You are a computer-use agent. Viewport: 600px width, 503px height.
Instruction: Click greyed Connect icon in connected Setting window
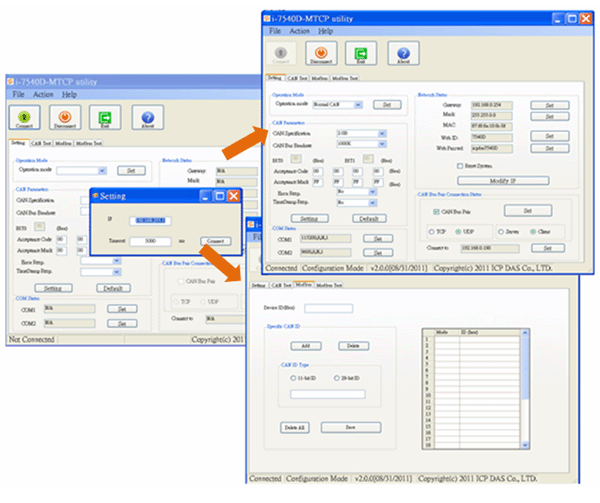point(281,53)
